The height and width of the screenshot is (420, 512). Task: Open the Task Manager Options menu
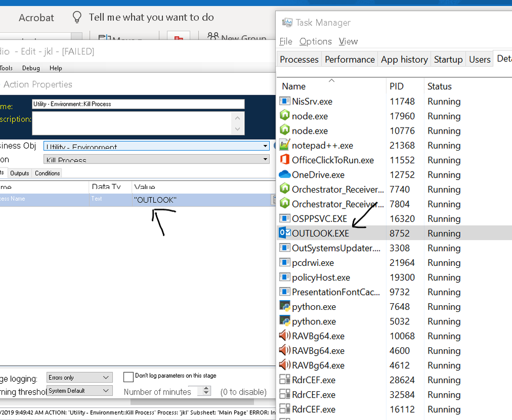coord(315,41)
